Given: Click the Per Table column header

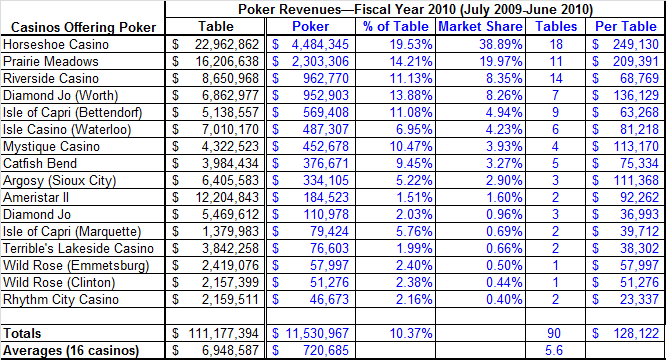Looking at the screenshot, I should coord(626,26).
